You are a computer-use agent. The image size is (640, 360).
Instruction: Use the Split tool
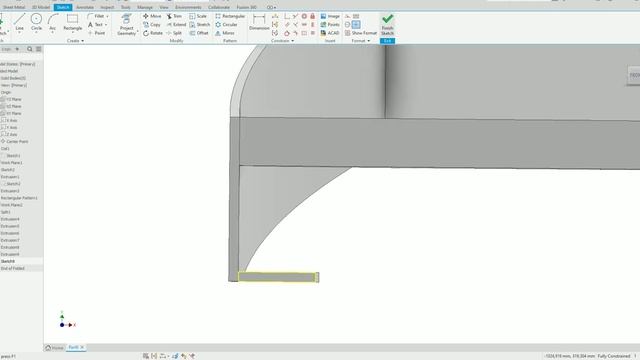pos(174,33)
